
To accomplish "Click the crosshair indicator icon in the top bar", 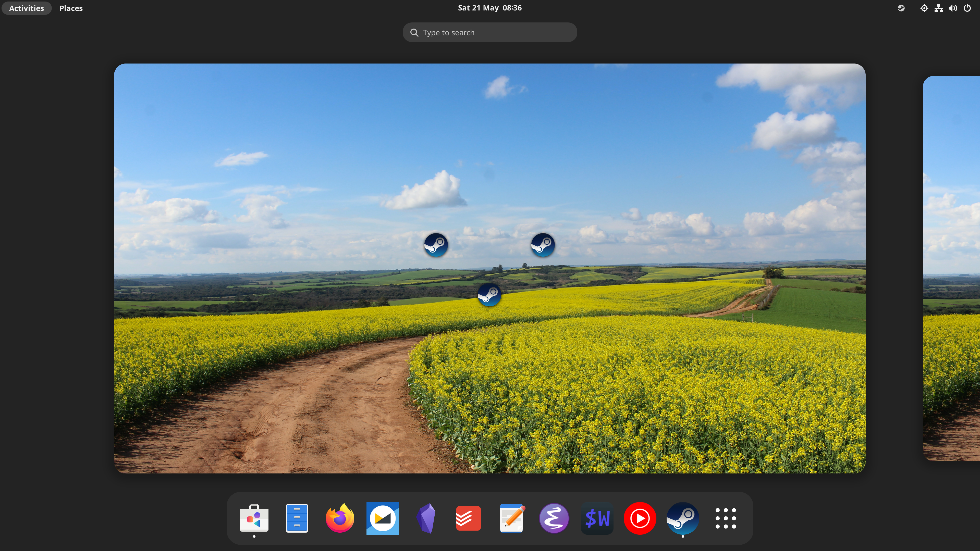I will (x=924, y=8).
